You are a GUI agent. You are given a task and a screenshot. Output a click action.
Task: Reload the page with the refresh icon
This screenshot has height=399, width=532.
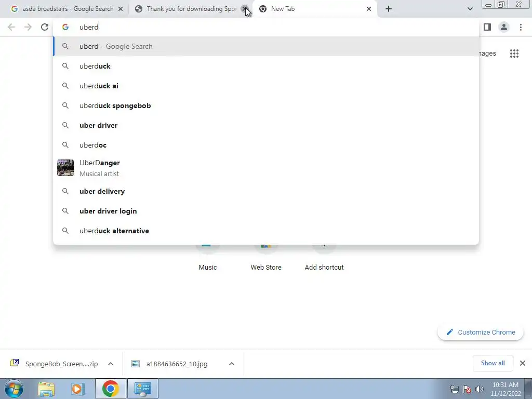pos(45,27)
